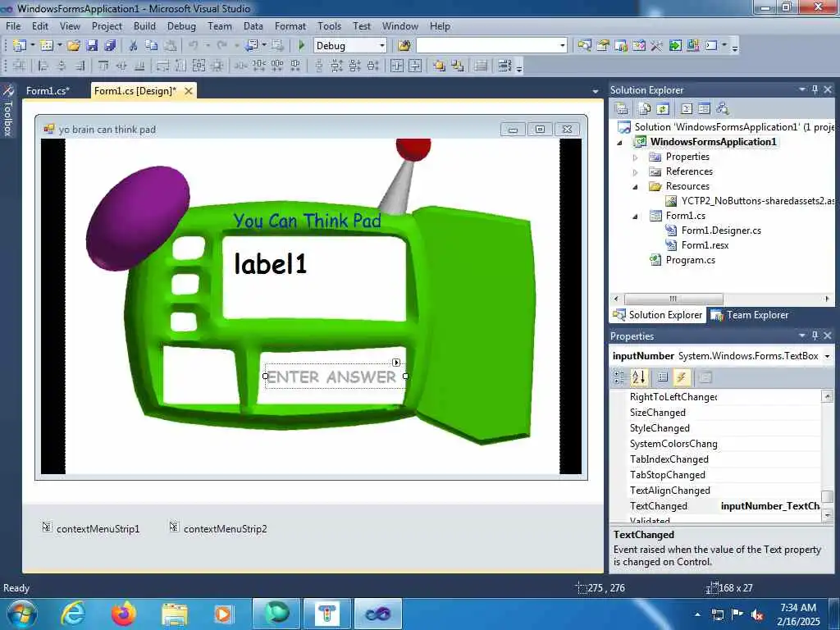Click the Find in Files icon

(404, 46)
